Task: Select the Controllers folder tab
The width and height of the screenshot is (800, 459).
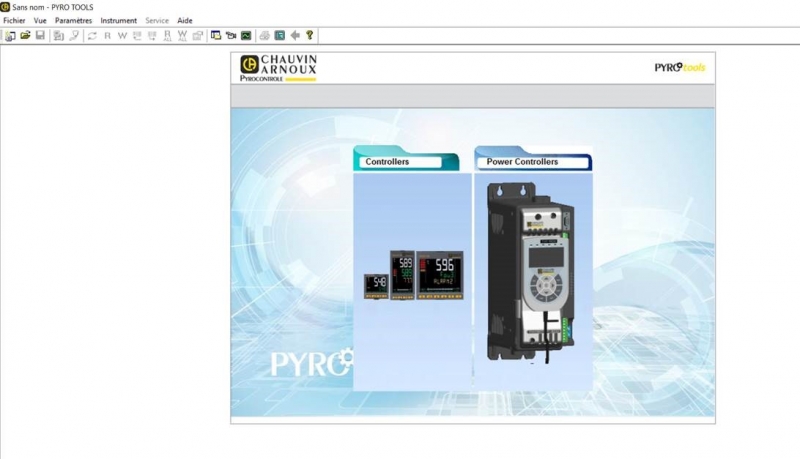Action: [x=406, y=159]
